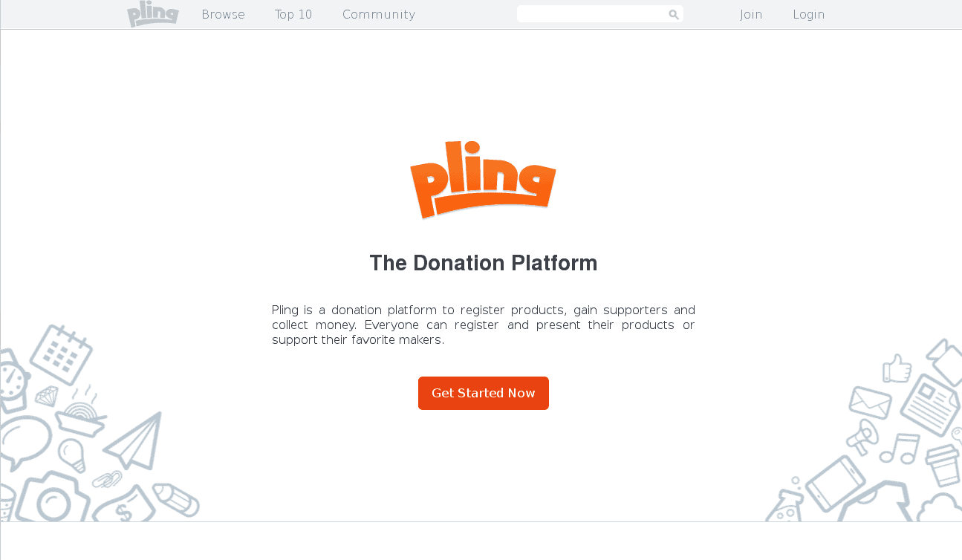Click the light bulb doodle icon
This screenshot has width=962, height=560.
73,455
